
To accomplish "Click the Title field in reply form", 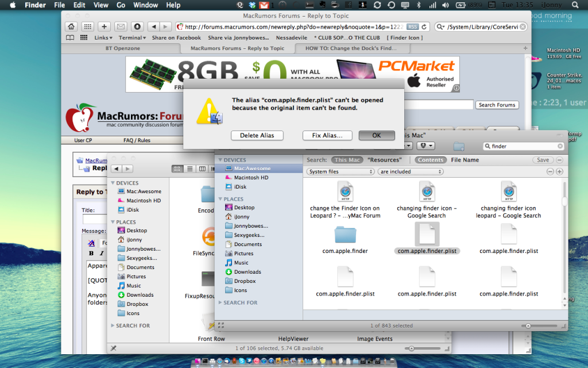I will pos(95,219).
